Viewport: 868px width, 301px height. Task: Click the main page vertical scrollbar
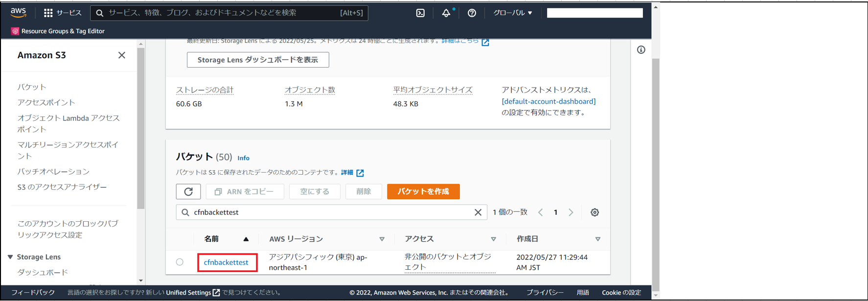[656, 174]
